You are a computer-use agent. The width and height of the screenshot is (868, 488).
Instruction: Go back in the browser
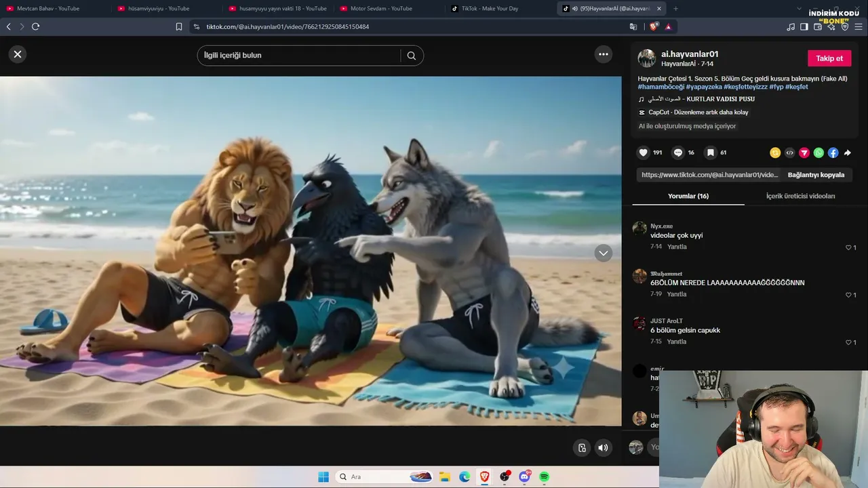click(9, 26)
